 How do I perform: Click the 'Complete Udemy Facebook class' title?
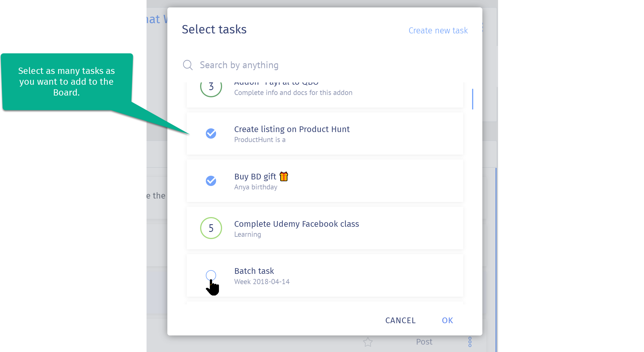point(296,224)
